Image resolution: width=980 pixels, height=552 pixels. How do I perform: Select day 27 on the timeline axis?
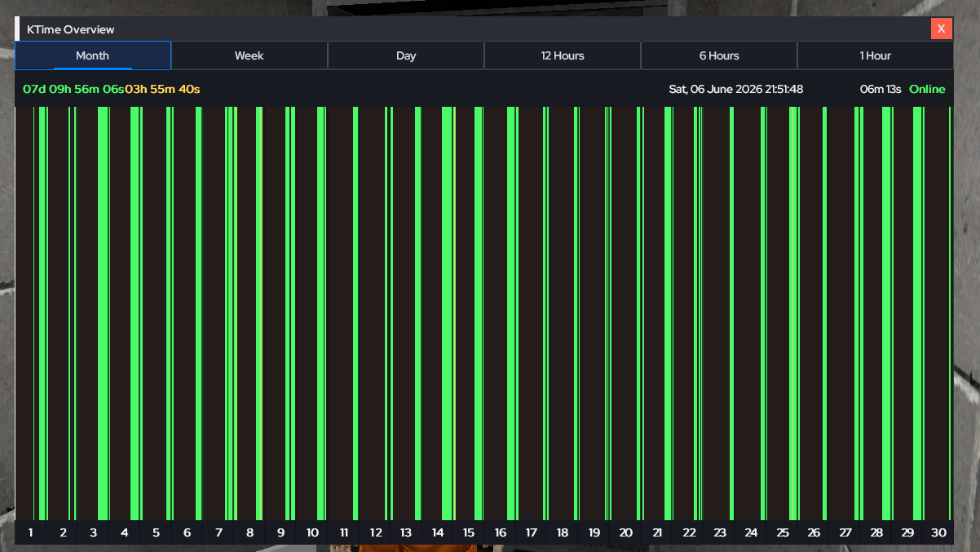[845, 532]
